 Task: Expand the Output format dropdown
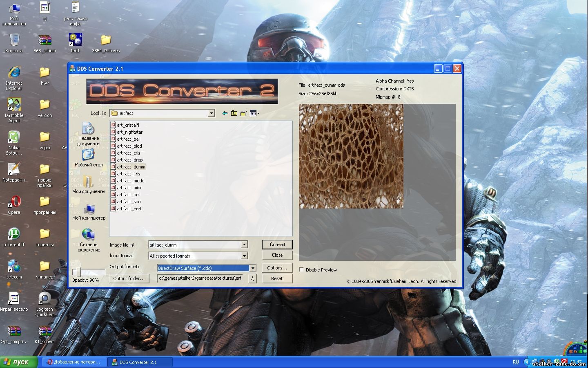click(253, 268)
